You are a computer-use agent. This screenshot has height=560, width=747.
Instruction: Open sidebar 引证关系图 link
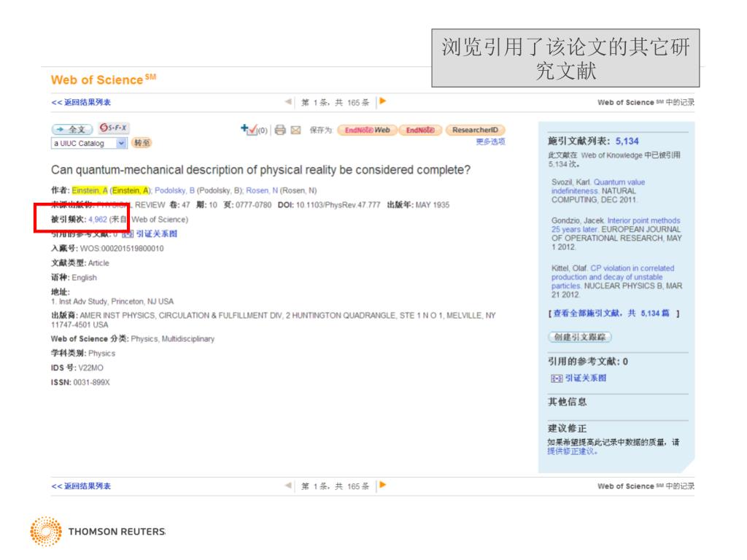click(x=586, y=378)
